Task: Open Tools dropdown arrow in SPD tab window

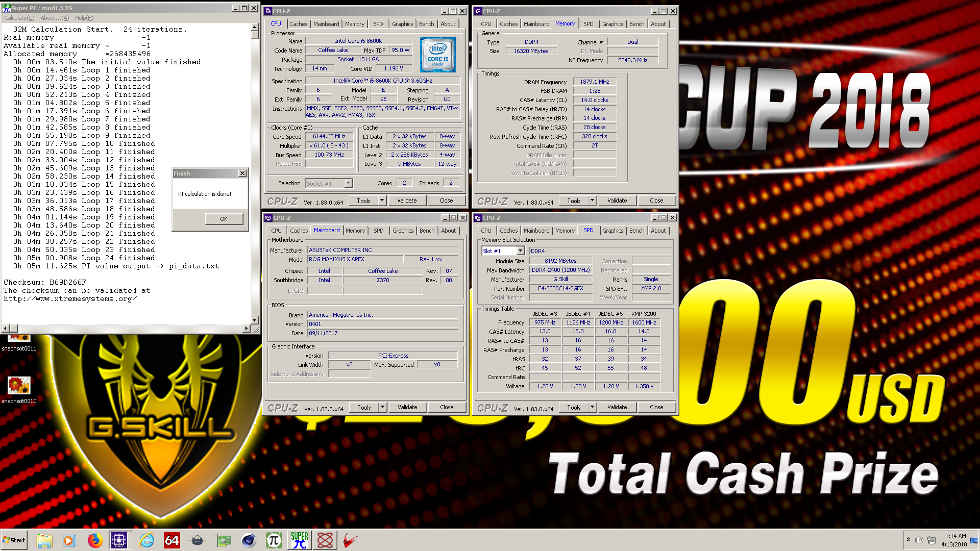Action: tap(592, 407)
